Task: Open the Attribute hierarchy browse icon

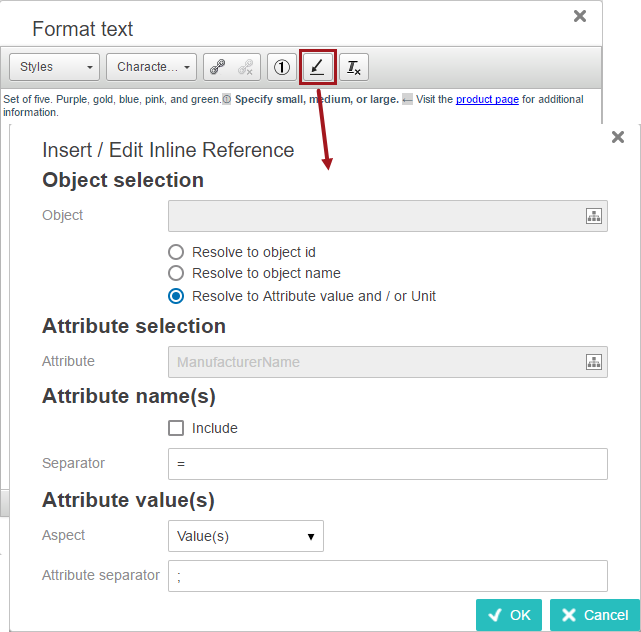Action: 593,362
